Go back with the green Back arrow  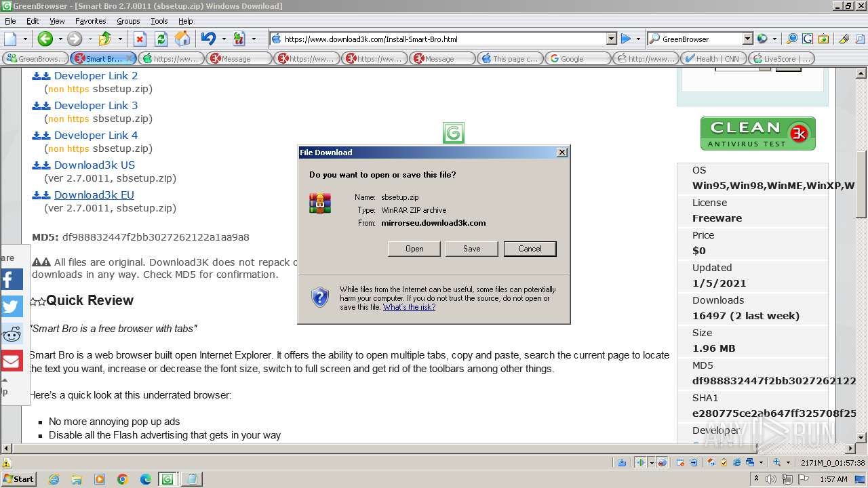pyautogui.click(x=45, y=39)
